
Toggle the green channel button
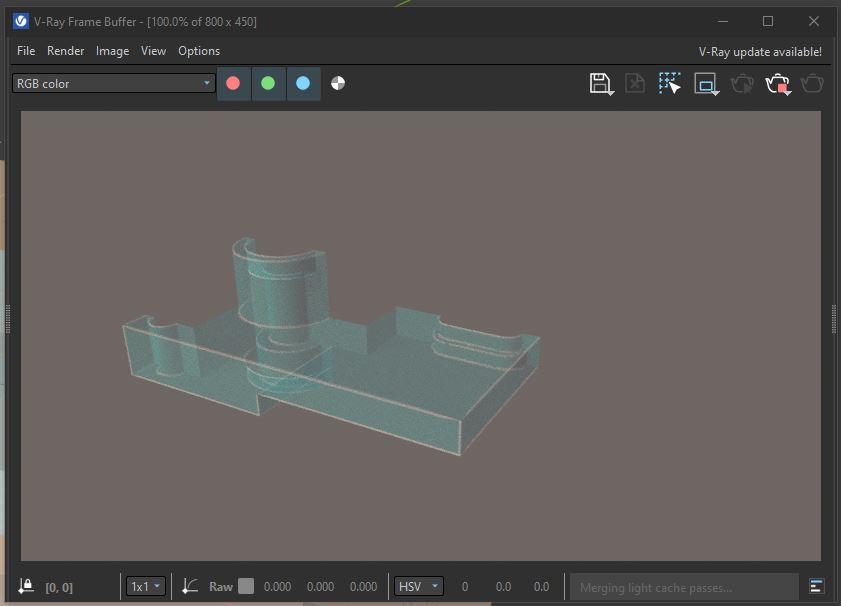[268, 84]
